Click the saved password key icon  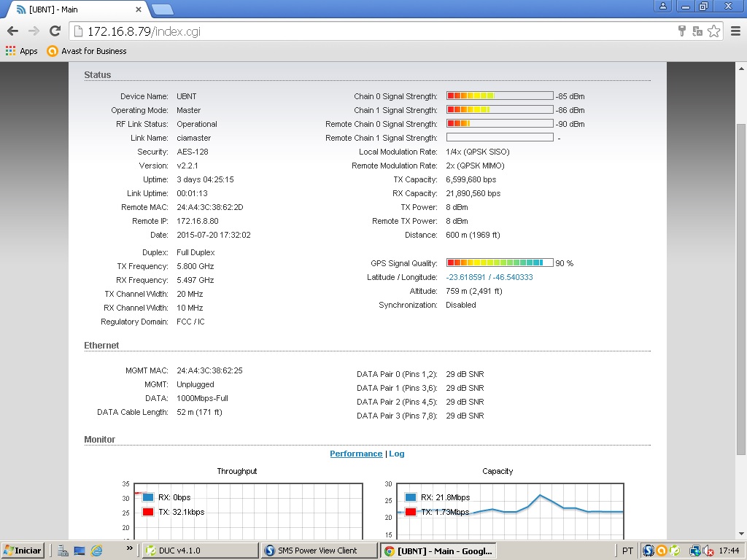(682, 31)
